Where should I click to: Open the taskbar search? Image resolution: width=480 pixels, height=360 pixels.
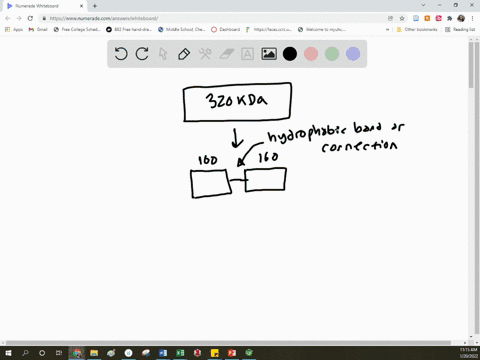(25, 353)
